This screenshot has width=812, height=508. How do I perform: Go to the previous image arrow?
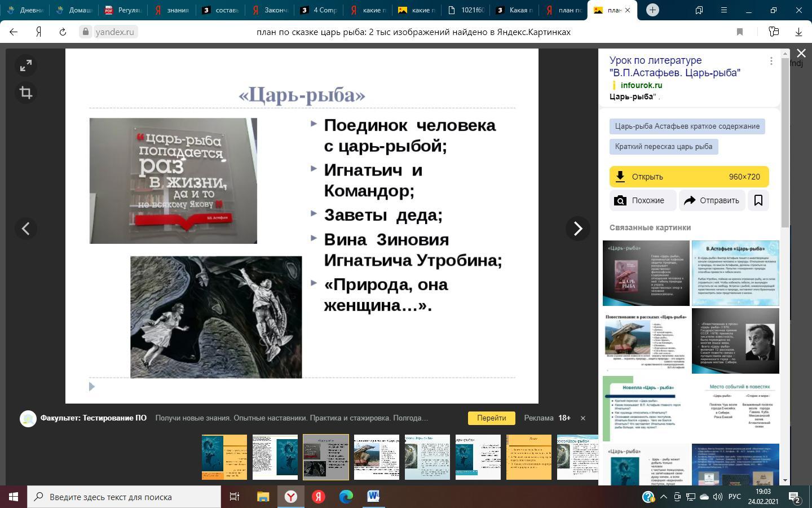26,229
